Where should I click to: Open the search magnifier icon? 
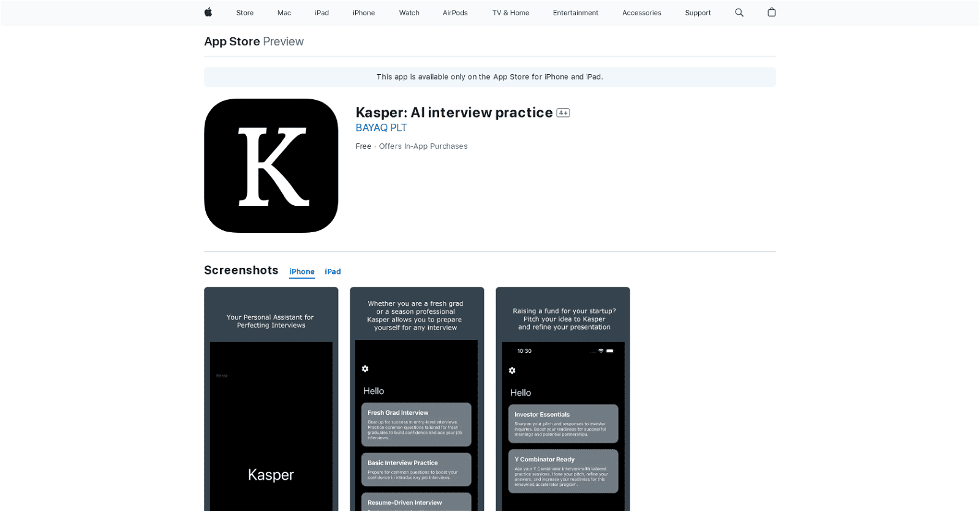coord(739,12)
